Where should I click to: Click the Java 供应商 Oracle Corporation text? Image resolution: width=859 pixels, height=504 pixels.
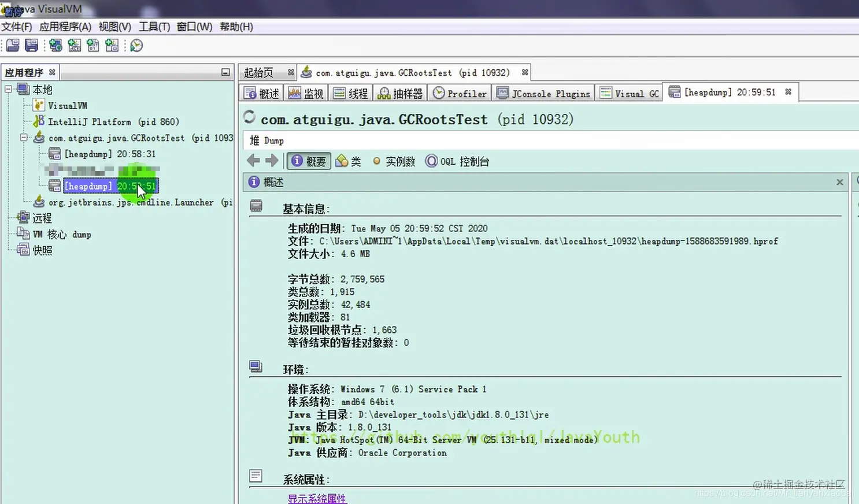[x=402, y=453]
